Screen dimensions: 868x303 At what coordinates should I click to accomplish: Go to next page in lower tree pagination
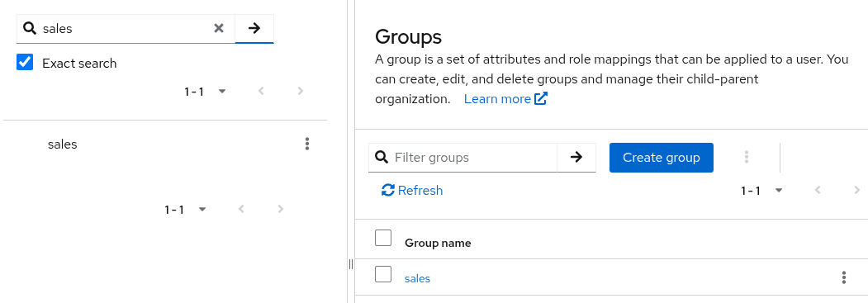click(281, 210)
